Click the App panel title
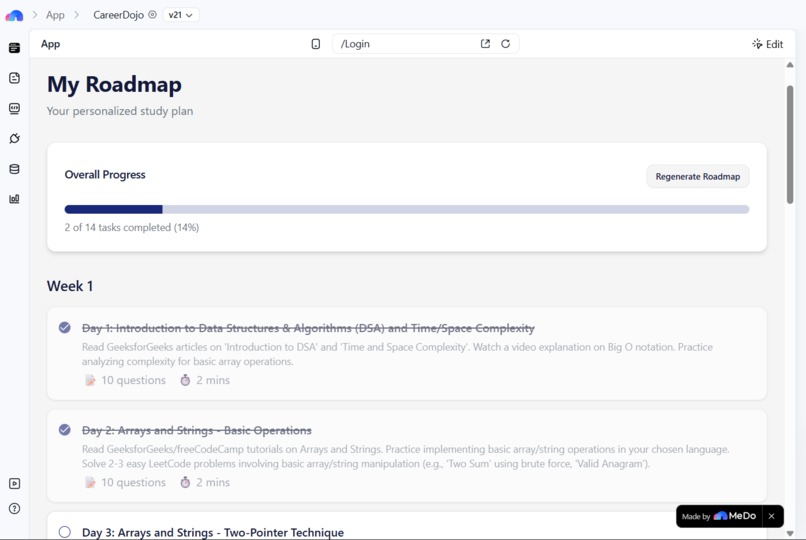This screenshot has width=806, height=540. (x=50, y=44)
